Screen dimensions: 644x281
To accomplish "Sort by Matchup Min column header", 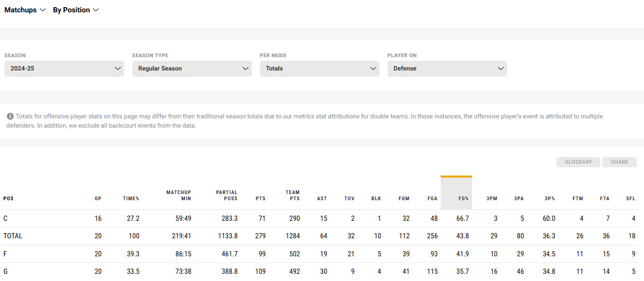I will pyautogui.click(x=179, y=195).
